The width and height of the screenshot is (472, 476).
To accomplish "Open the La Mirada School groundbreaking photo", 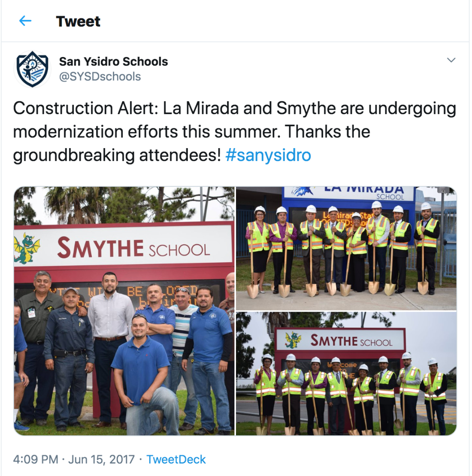I will 346,249.
